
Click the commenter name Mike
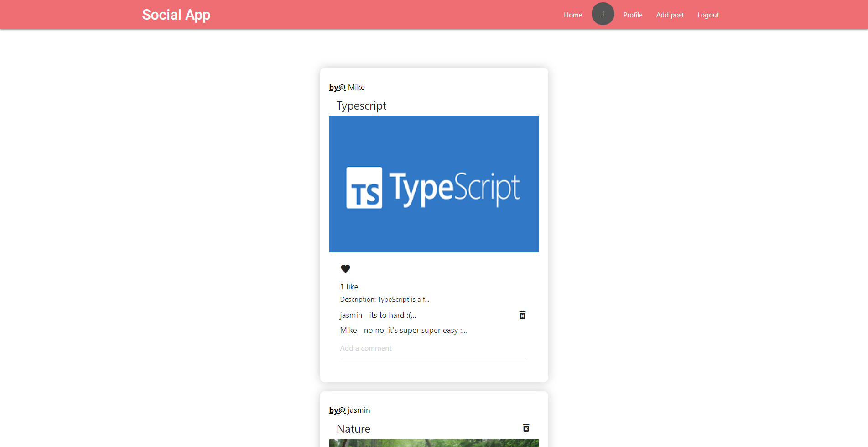(348, 330)
